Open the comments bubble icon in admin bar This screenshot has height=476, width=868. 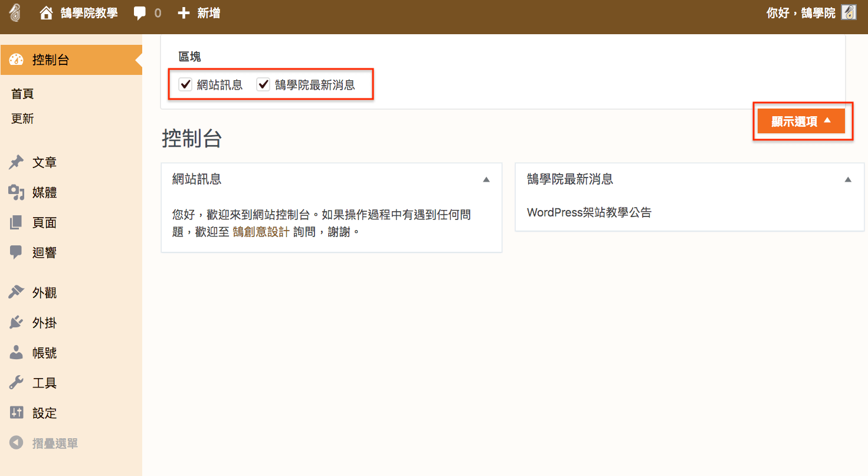(x=140, y=13)
